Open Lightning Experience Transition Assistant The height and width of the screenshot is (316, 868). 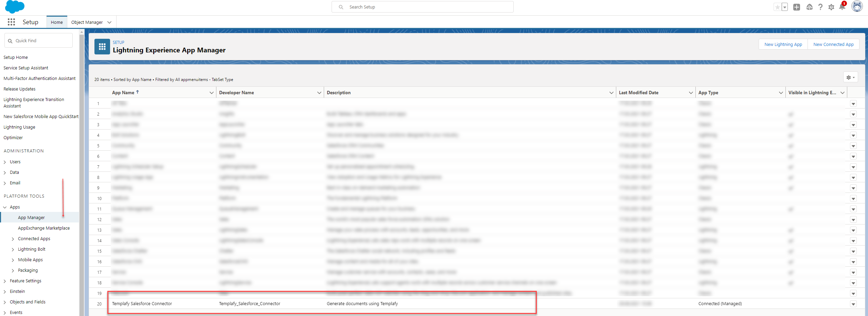pyautogui.click(x=34, y=103)
